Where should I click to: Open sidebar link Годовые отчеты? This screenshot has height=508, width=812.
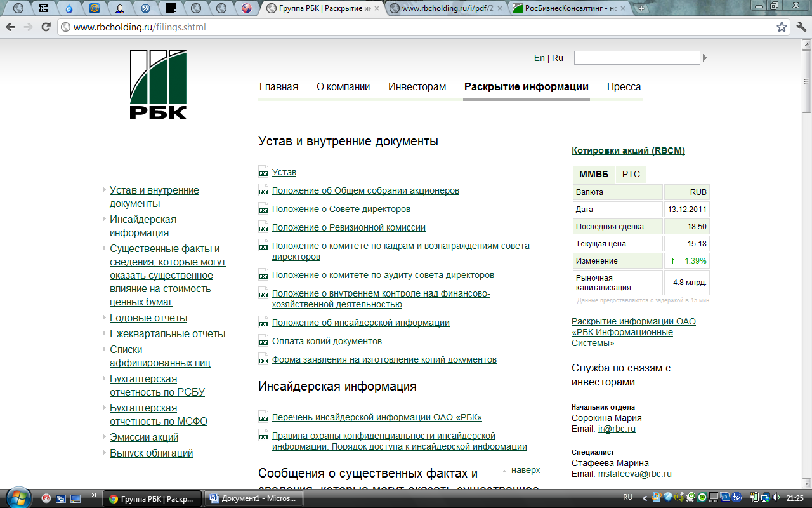click(148, 318)
